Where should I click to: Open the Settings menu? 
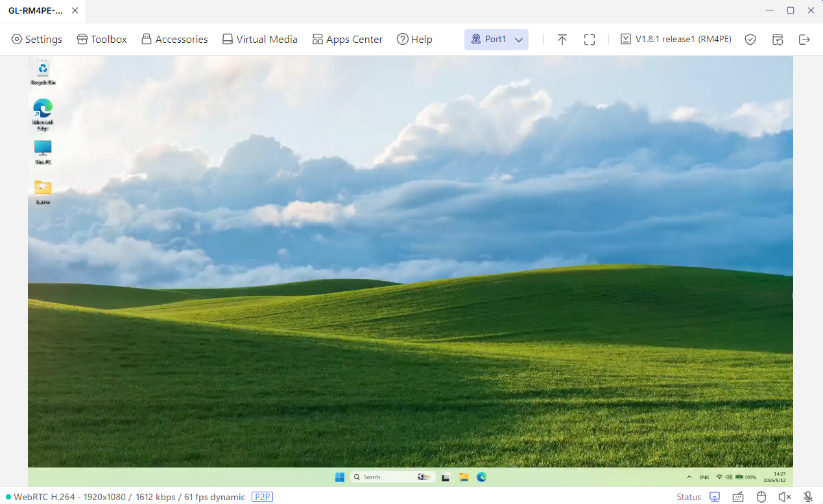coord(37,40)
